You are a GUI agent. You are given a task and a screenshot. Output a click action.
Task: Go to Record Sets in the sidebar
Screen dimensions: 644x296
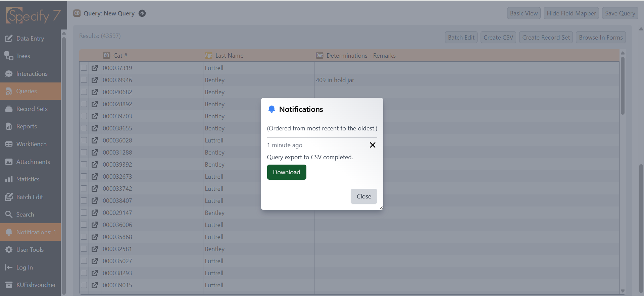tap(32, 109)
